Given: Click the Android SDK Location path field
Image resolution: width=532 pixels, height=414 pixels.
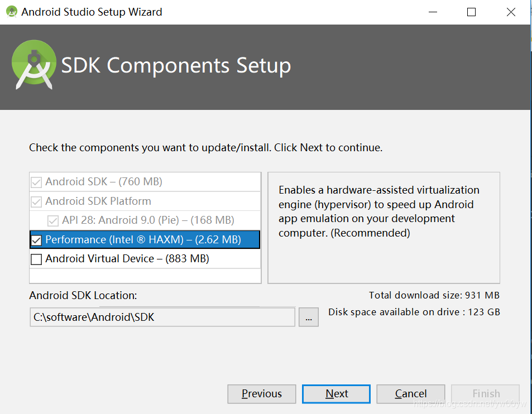Looking at the screenshot, I should pos(162,317).
